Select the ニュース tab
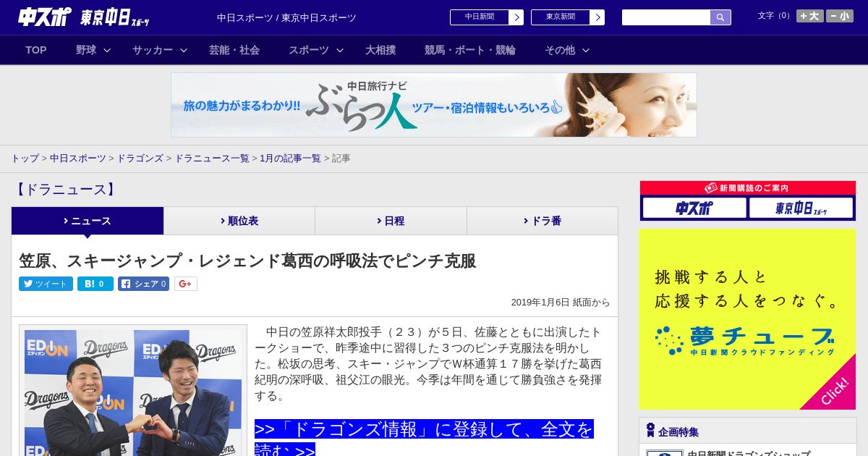The height and width of the screenshot is (456, 868). (x=88, y=221)
